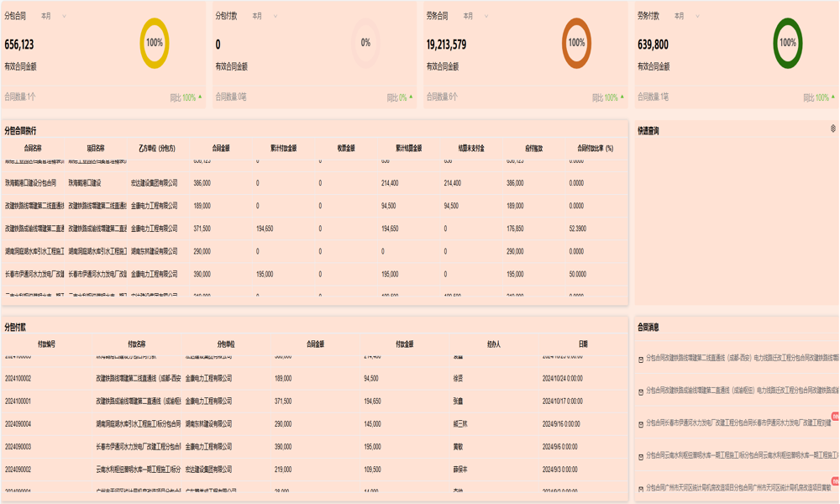Screen dimensions: 840x504
Task: Click the green up arrow in 分包合同 card
Action: (x=200, y=97)
